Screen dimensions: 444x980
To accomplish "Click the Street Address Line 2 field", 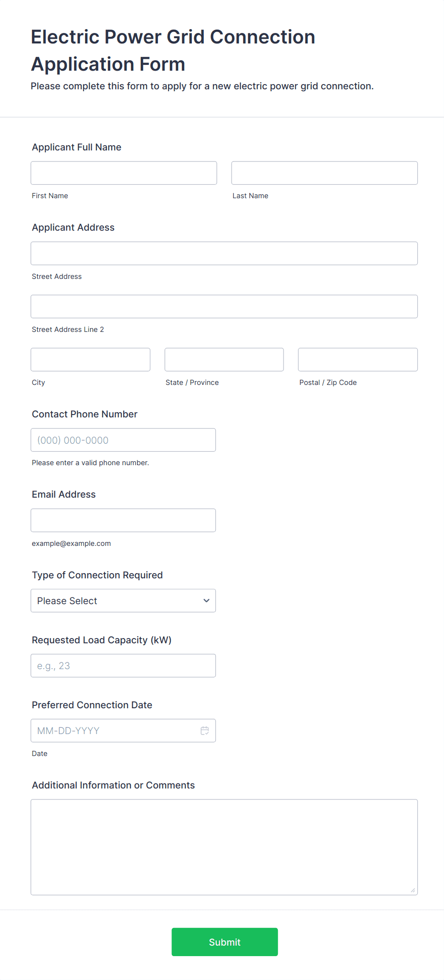I will [224, 306].
